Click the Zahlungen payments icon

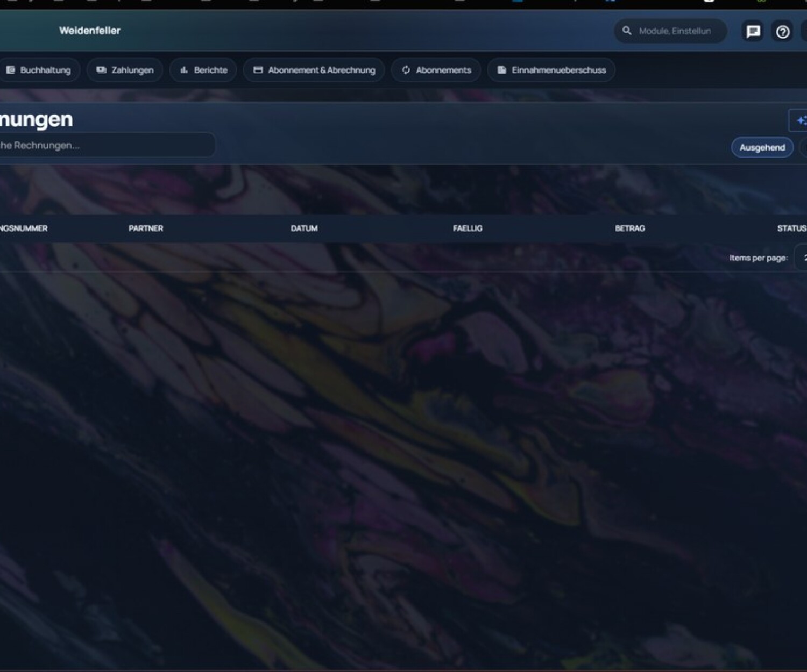click(101, 70)
